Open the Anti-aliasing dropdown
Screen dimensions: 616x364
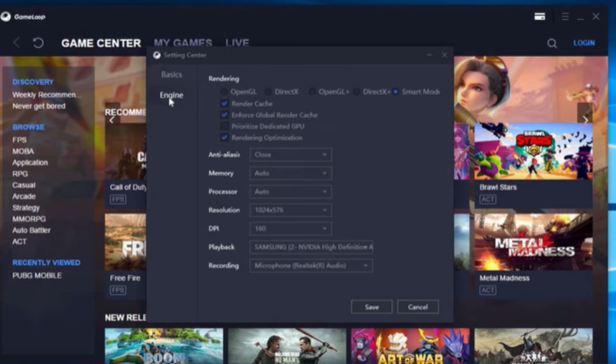[x=290, y=155]
